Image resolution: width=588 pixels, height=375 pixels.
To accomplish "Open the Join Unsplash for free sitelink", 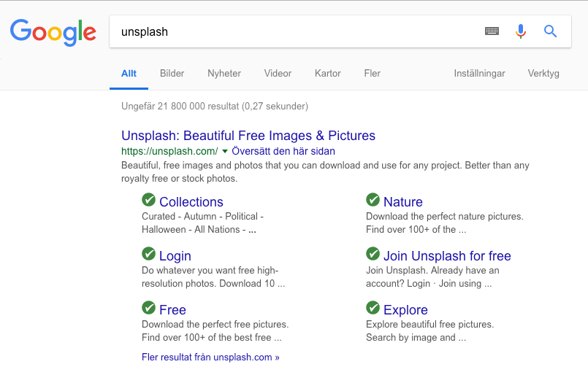I will click(447, 256).
